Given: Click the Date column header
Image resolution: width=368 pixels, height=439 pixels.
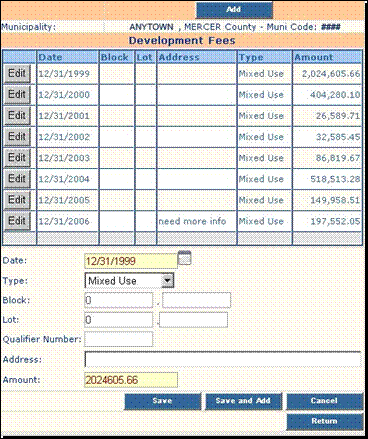Looking at the screenshot, I should coord(67,57).
